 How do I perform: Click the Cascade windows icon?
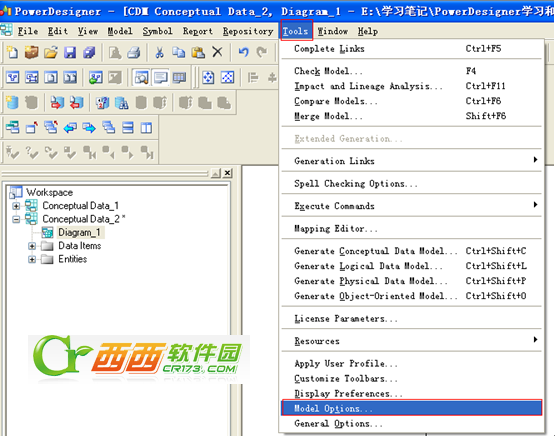pyautogui.click(x=108, y=127)
